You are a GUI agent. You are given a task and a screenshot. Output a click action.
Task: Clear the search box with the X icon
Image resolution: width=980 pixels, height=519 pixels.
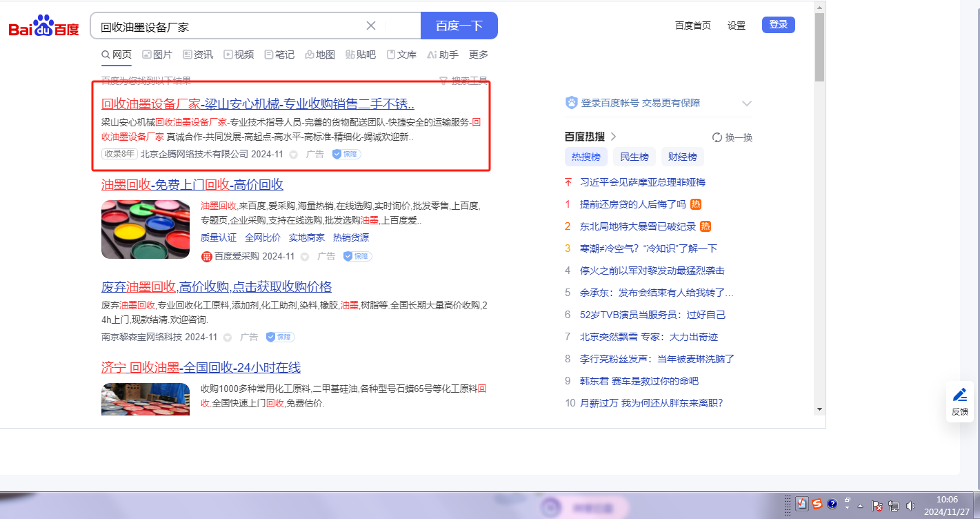(370, 26)
